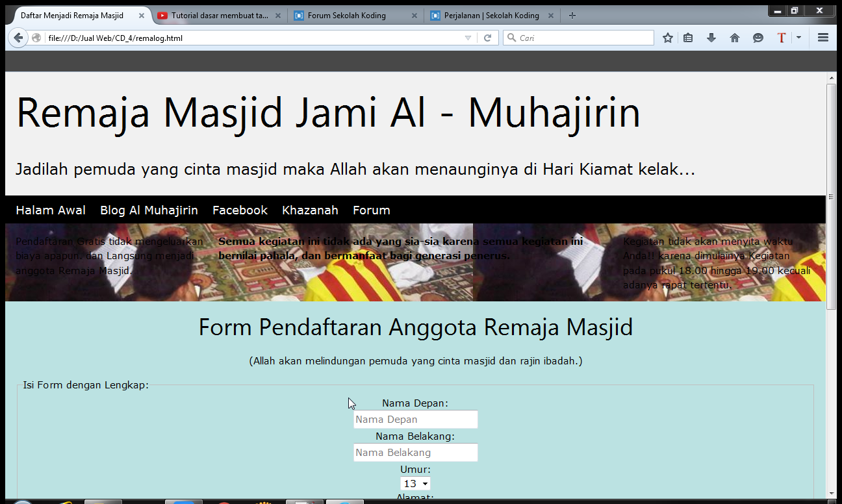Image resolution: width=842 pixels, height=504 pixels.
Task: Open the Halam Awal navigation link
Action: [51, 210]
